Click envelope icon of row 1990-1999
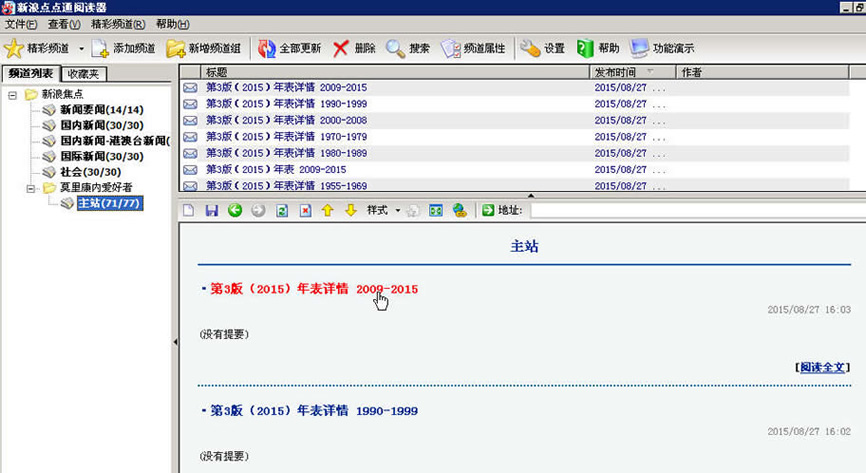This screenshot has width=866, height=473. [190, 104]
